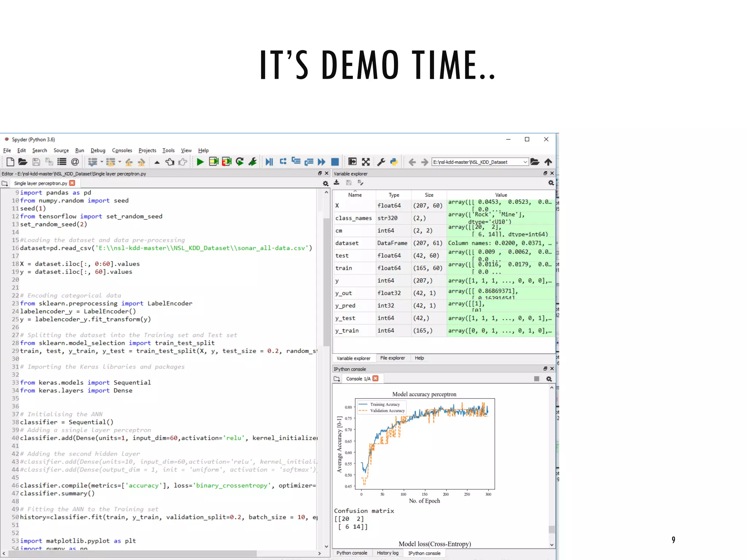Click the Name column header
The height and width of the screenshot is (560, 747).
coord(355,195)
